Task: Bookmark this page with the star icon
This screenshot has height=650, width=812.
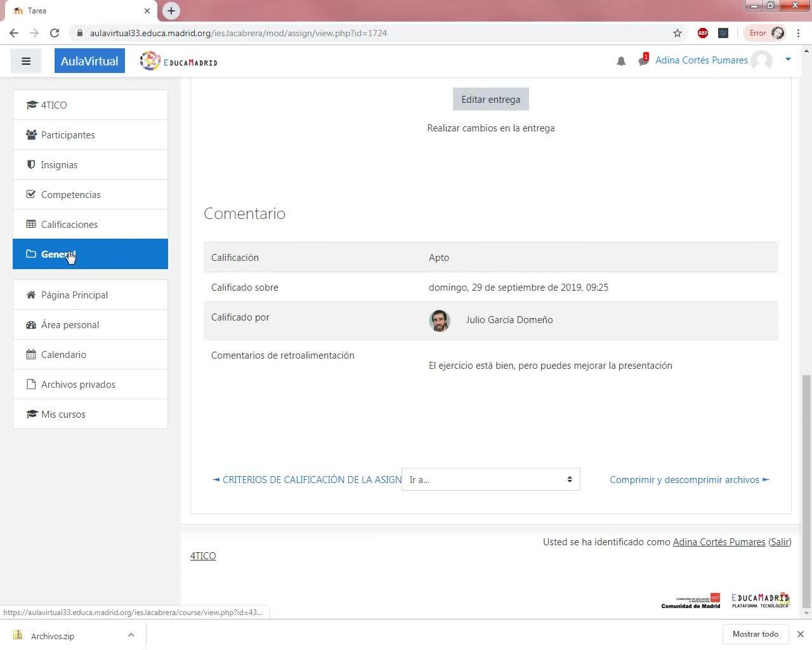Action: click(x=678, y=33)
